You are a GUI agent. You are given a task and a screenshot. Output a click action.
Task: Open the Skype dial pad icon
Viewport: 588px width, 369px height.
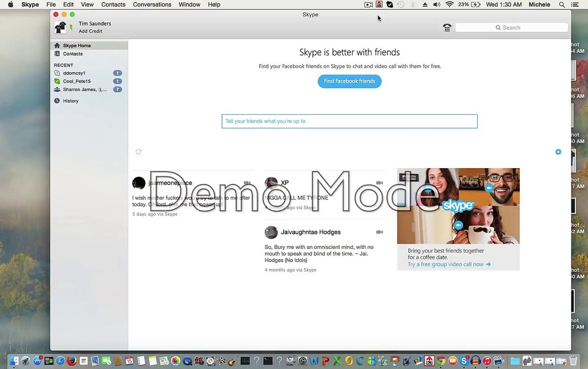pos(446,28)
